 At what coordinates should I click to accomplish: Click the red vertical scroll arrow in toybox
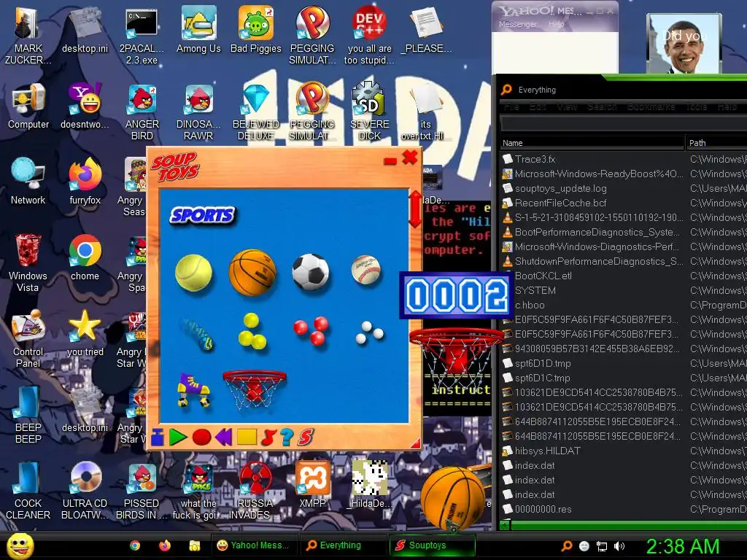[415, 209]
